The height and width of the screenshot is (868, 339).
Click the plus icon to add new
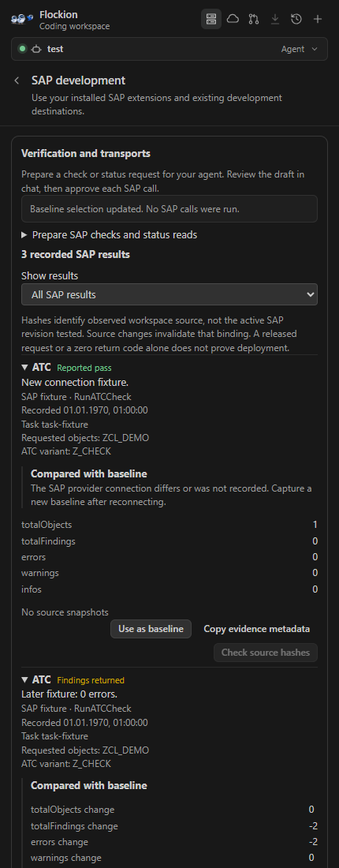[318, 20]
